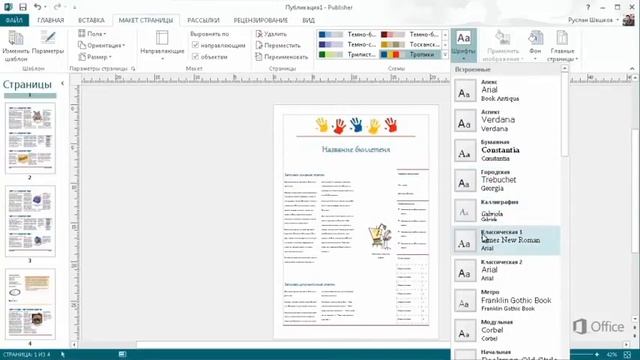Open the undo history dropdown arrow
640x360 pixels.
click(44, 7)
